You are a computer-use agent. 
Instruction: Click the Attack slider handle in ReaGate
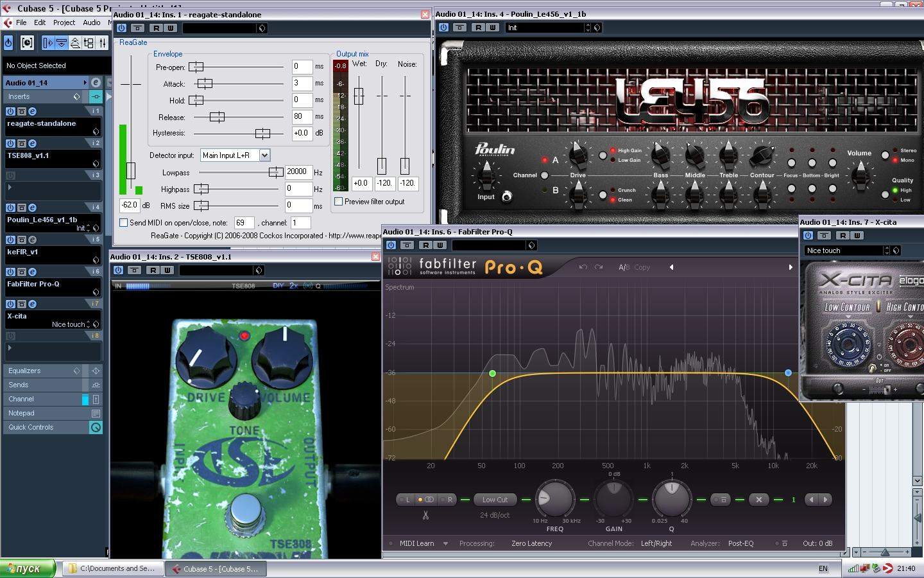coord(205,83)
